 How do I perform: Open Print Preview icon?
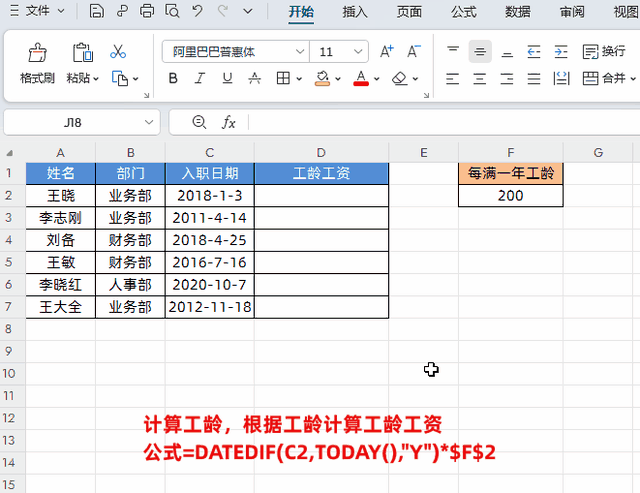click(x=172, y=11)
